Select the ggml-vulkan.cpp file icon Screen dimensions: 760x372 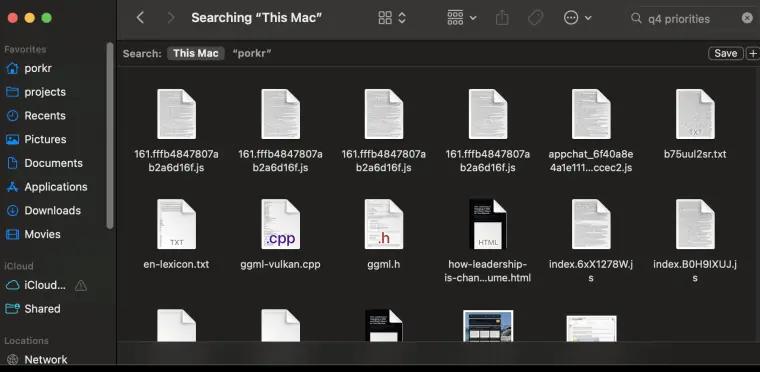pos(280,224)
